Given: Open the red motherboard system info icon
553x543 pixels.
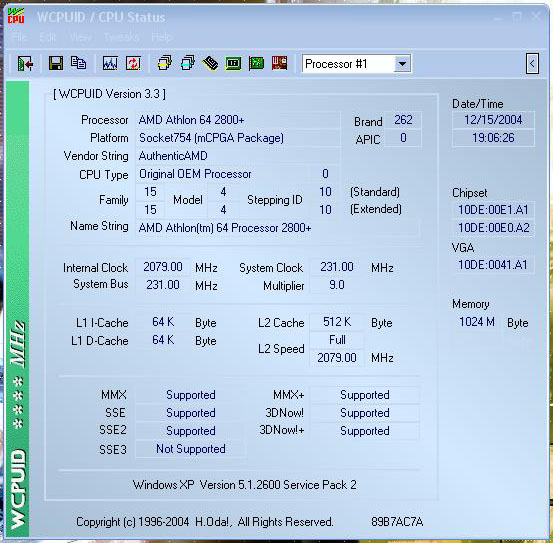Looking at the screenshot, I should tap(279, 63).
